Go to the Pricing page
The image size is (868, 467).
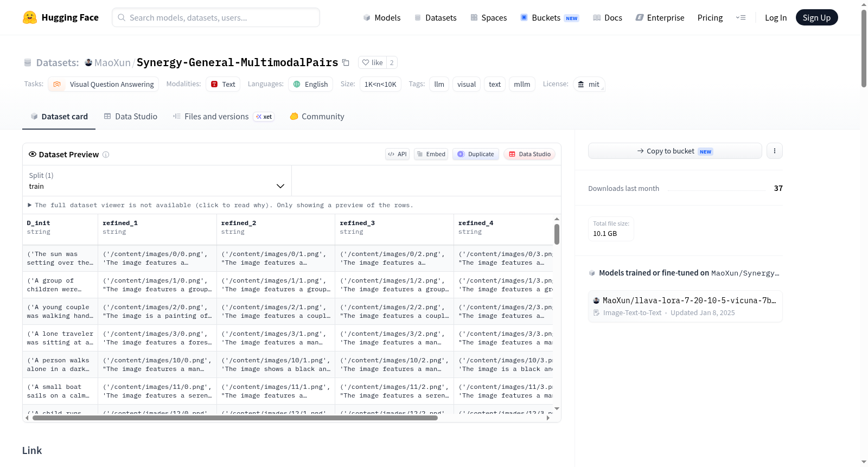pos(710,17)
